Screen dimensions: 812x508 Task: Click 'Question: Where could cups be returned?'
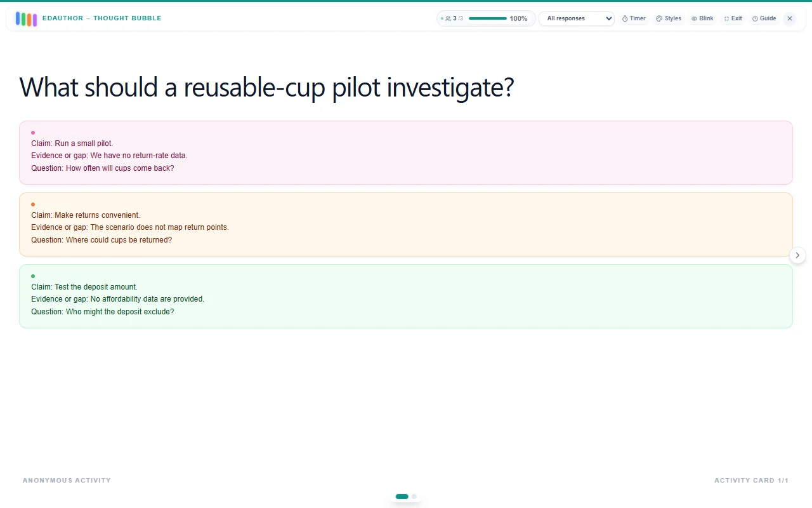click(101, 240)
